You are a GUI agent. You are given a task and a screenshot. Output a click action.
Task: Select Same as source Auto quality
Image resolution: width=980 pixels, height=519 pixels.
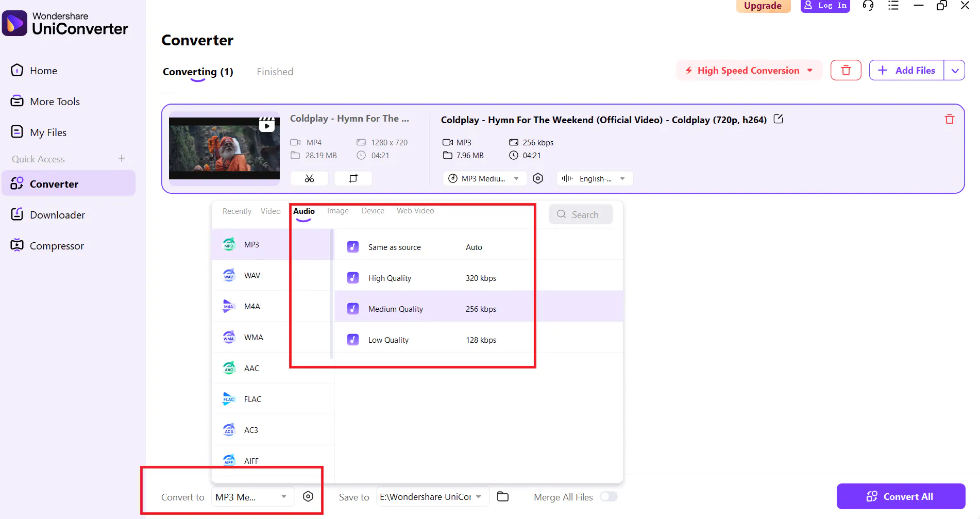point(479,247)
